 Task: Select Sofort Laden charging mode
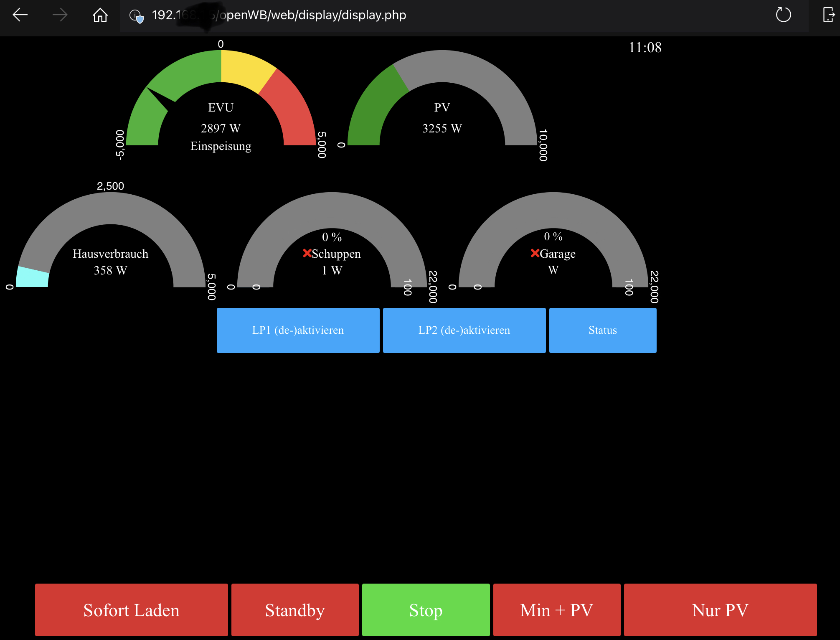click(131, 610)
